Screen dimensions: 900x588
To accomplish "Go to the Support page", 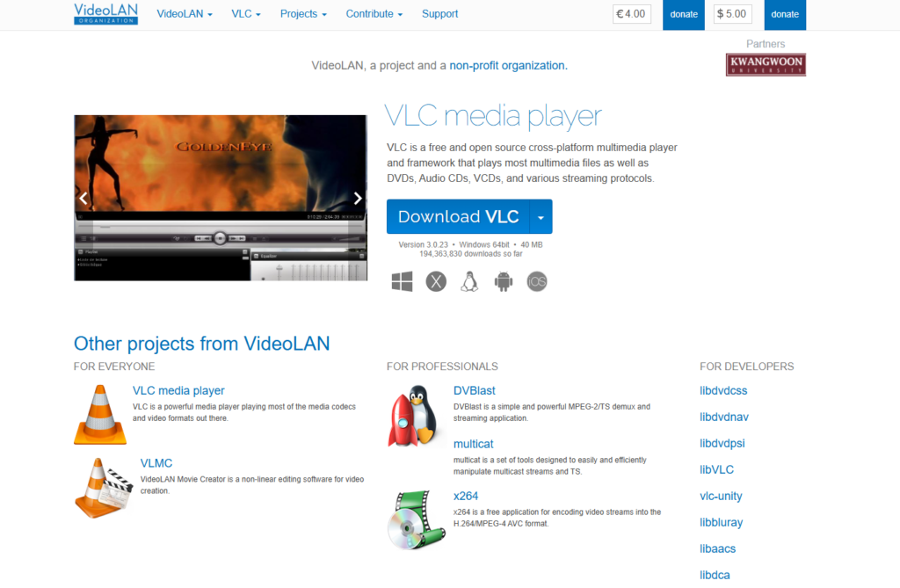I will [439, 14].
